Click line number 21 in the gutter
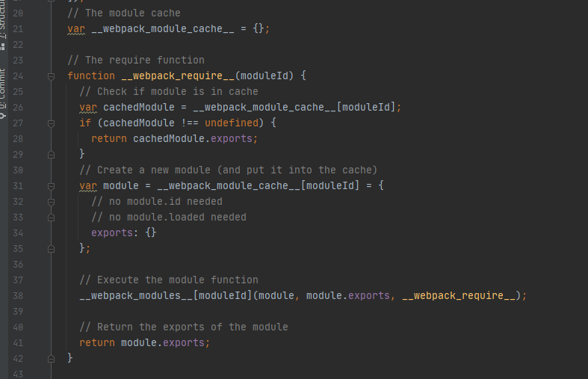Screen dimensions: 588x379 click(18, 29)
